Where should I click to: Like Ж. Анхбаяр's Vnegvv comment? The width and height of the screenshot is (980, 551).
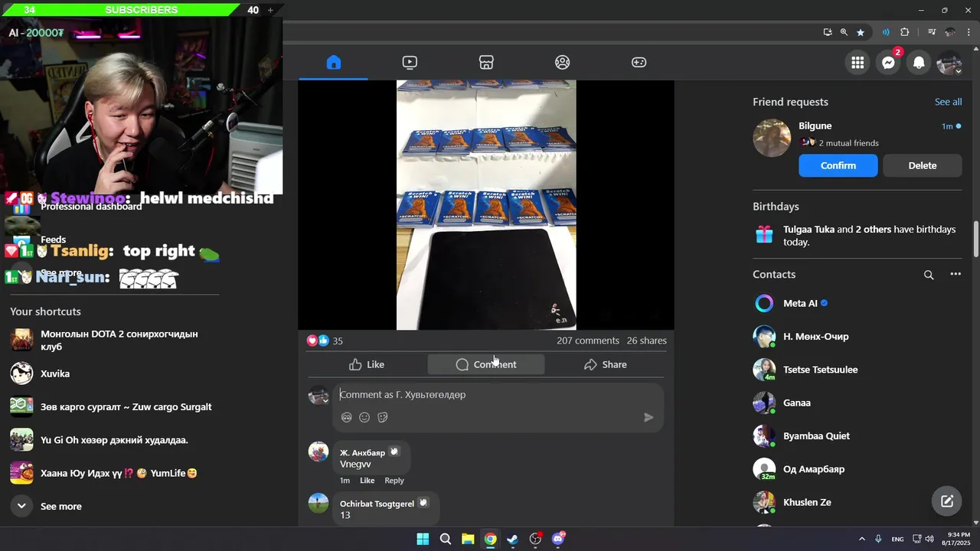click(367, 481)
